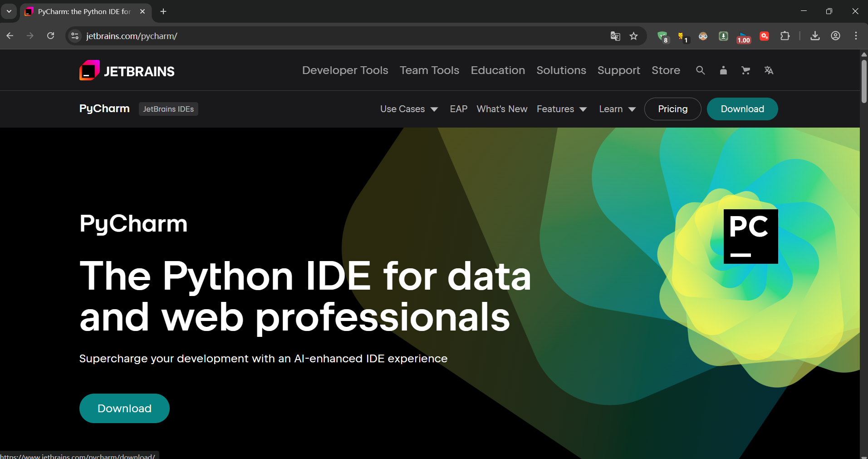
Task: Open the Solutions menu
Action: click(x=561, y=70)
